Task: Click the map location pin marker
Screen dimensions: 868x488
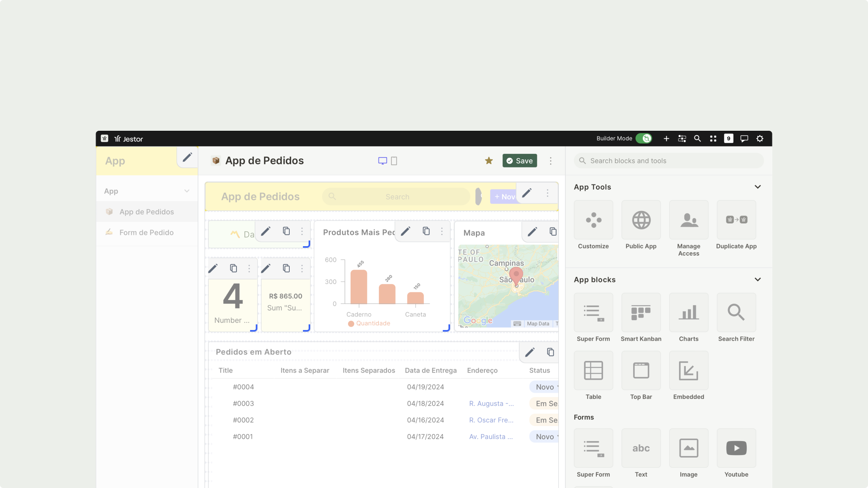Action: pos(516,275)
